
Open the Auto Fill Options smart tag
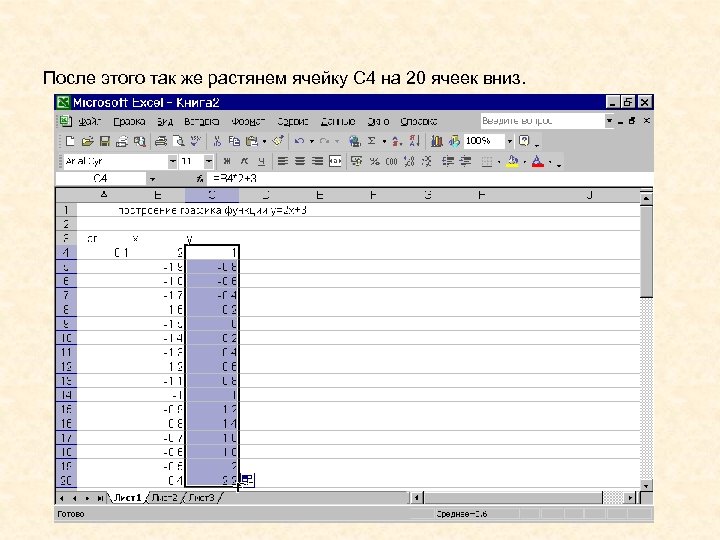pos(247,480)
